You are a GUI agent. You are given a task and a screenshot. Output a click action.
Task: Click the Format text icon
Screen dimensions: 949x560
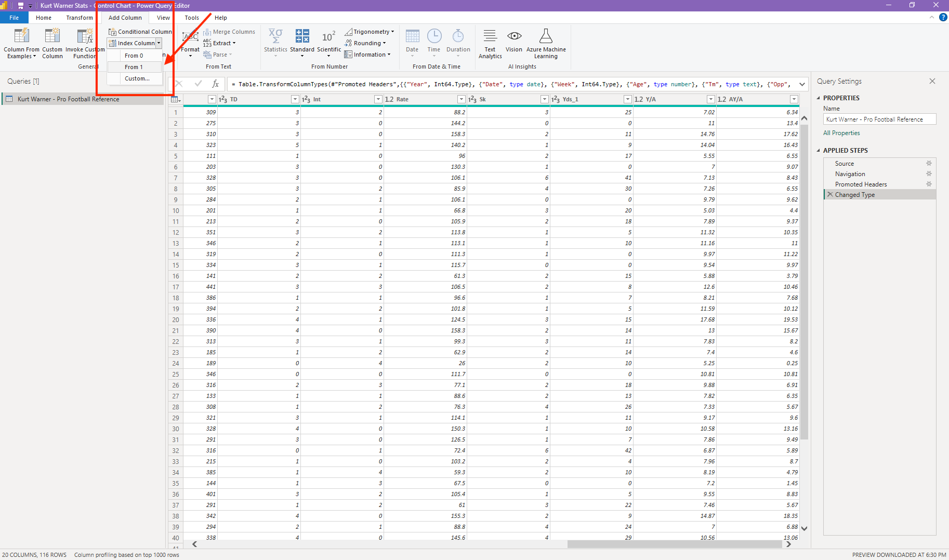(x=190, y=36)
